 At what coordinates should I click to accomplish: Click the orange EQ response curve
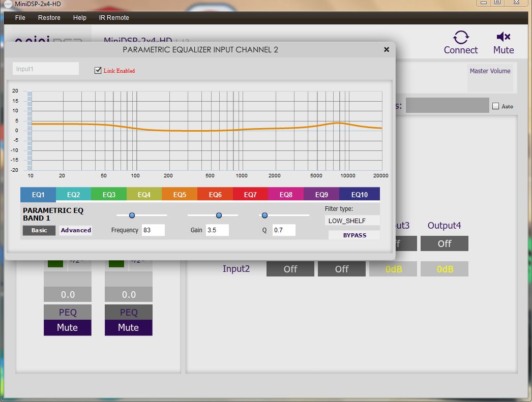[207, 131]
